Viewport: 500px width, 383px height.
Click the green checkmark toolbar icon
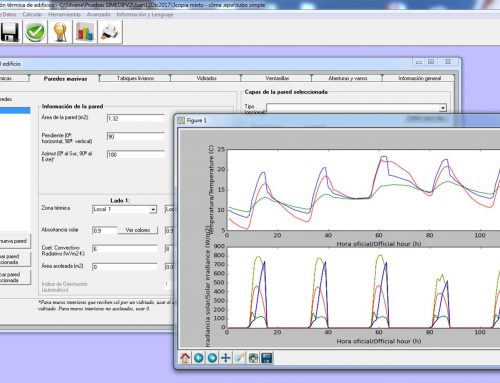click(35, 32)
